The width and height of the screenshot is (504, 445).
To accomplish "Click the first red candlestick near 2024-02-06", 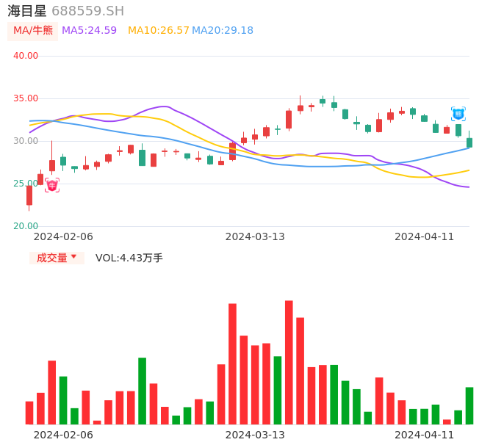I will pos(29,195).
